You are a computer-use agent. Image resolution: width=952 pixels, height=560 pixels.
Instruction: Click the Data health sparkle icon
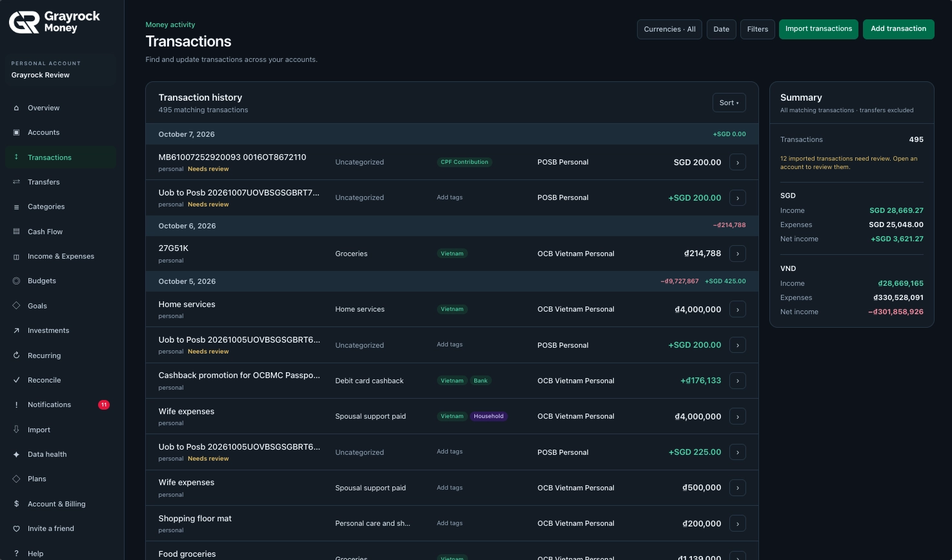pyautogui.click(x=16, y=454)
